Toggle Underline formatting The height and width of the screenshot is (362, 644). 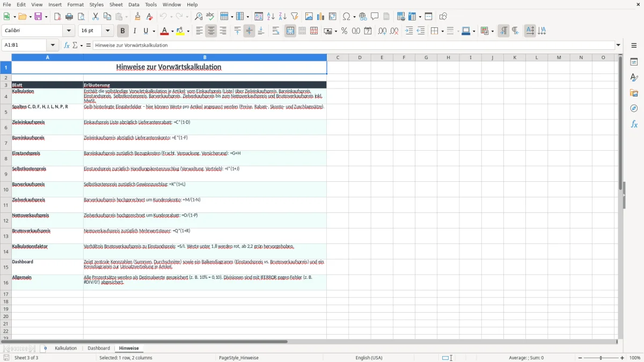[x=146, y=31]
